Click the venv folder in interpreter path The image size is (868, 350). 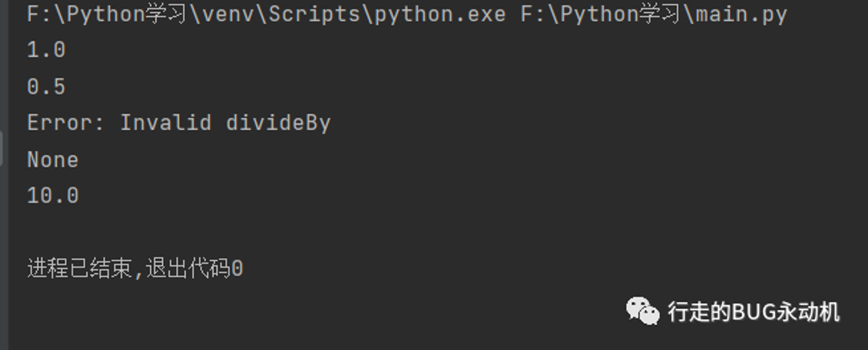coord(228,14)
